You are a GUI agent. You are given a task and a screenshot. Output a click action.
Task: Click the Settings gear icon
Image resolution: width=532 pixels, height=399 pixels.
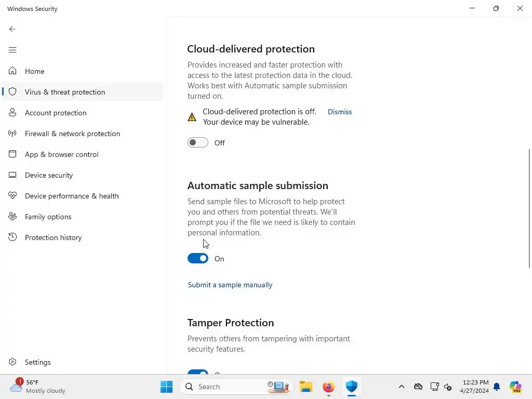tap(12, 362)
